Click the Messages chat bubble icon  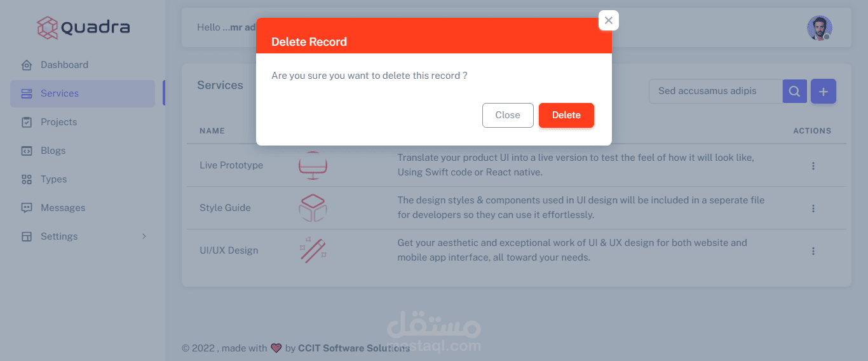click(x=26, y=208)
